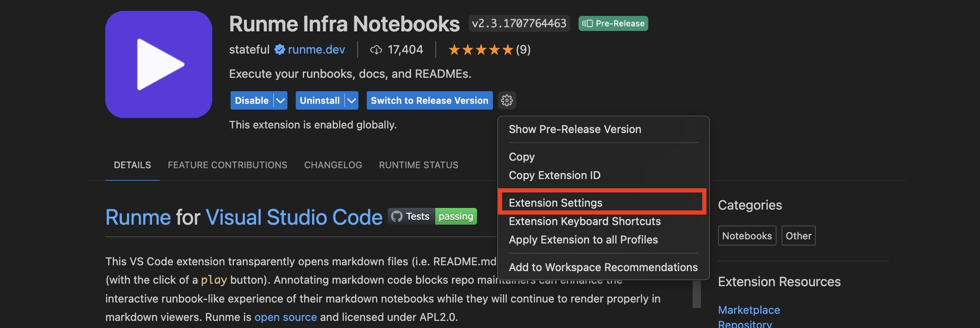Open the Marketplace resource link
The image size is (980, 328).
[x=749, y=310]
